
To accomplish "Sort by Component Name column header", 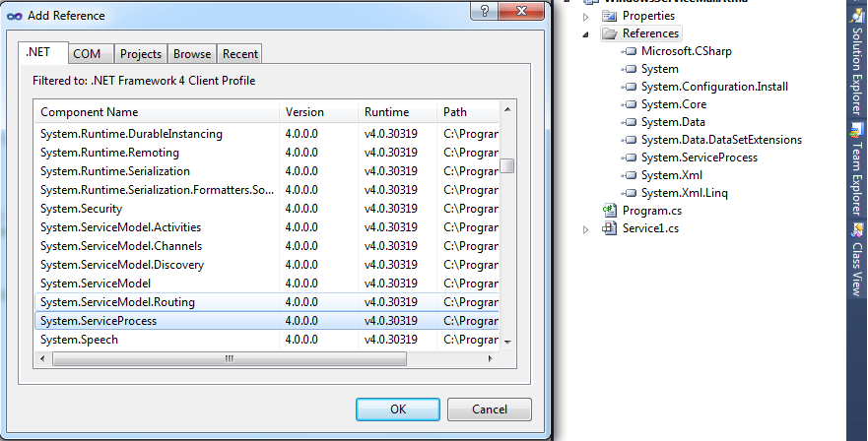I will (156, 112).
